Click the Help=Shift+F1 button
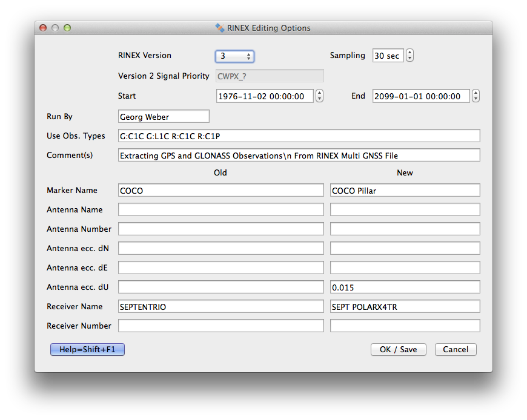 87,350
